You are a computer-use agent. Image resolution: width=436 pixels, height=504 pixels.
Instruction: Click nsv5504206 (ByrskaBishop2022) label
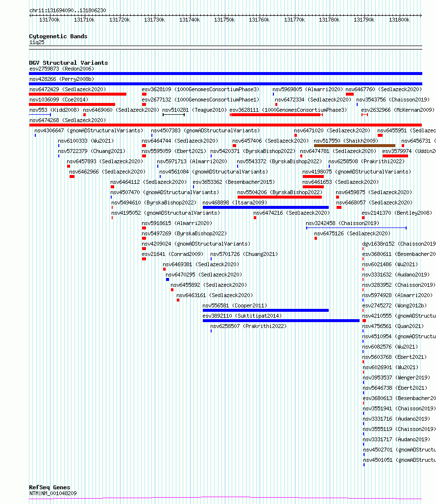280,192
